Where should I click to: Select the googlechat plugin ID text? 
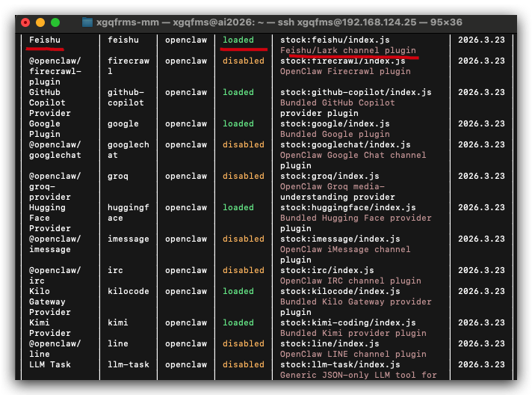coord(129,150)
